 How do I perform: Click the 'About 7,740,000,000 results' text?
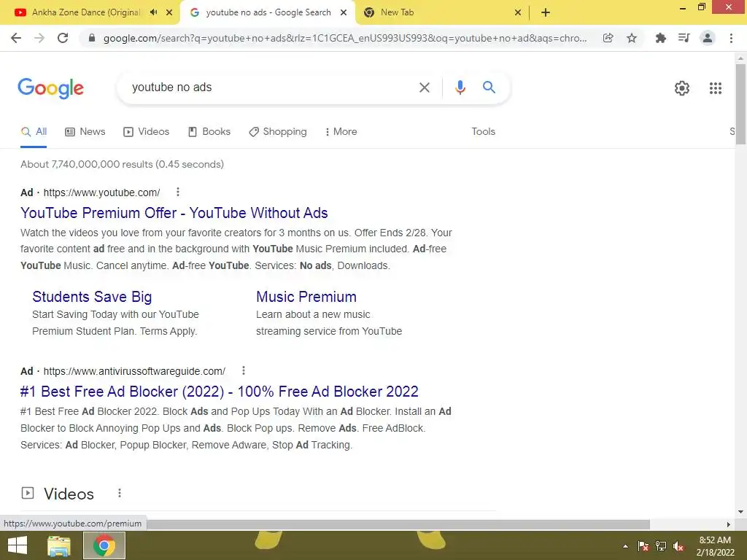point(122,164)
